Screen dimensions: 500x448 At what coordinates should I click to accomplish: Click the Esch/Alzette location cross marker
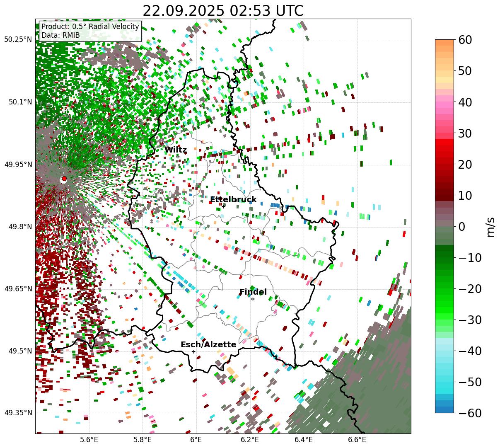pyautogui.click(x=193, y=351)
